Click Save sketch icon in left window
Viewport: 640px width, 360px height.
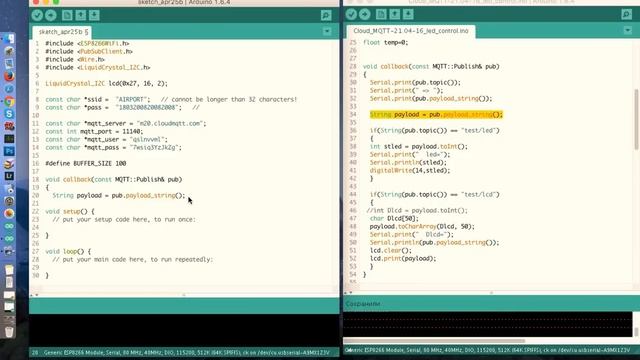(x=94, y=16)
